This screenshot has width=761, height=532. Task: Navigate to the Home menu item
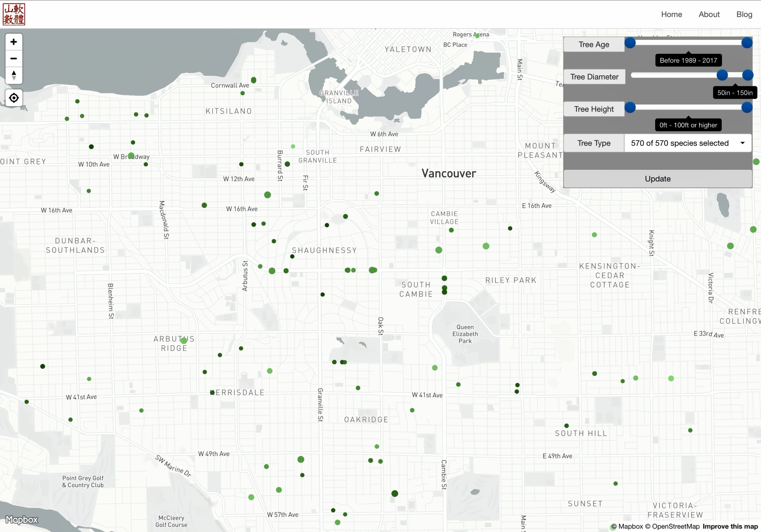pos(672,14)
